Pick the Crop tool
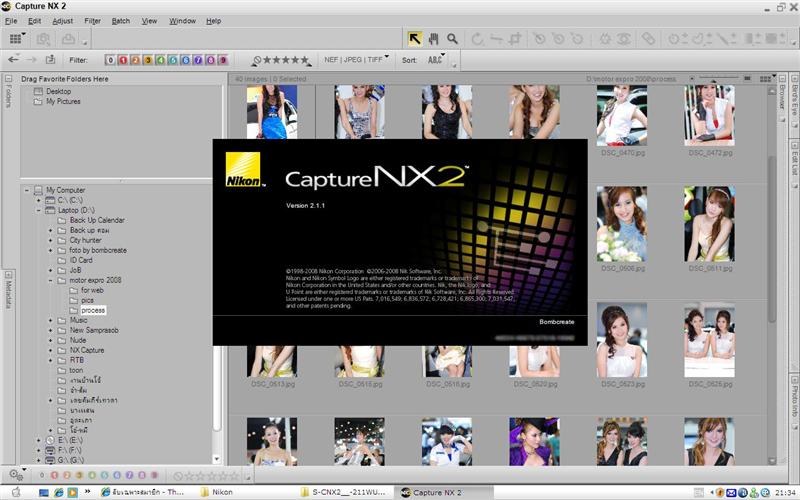This screenshot has height=500, width=800. (515, 39)
